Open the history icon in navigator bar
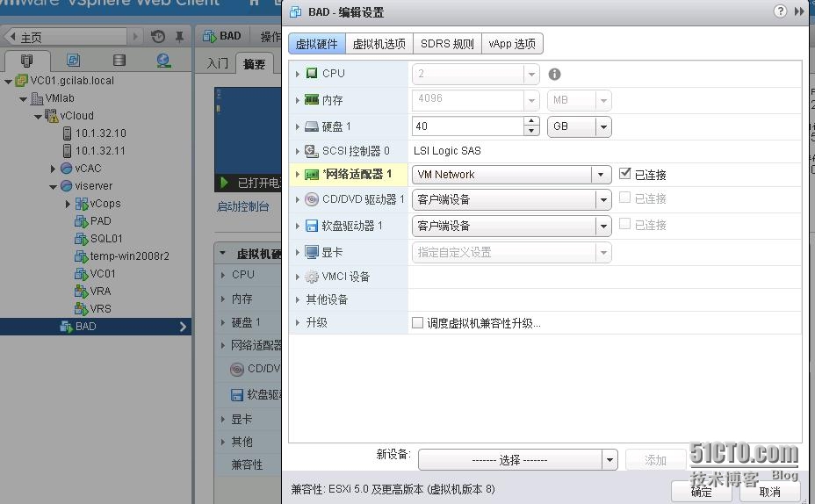Screen dimensions: 815x504 [158, 36]
